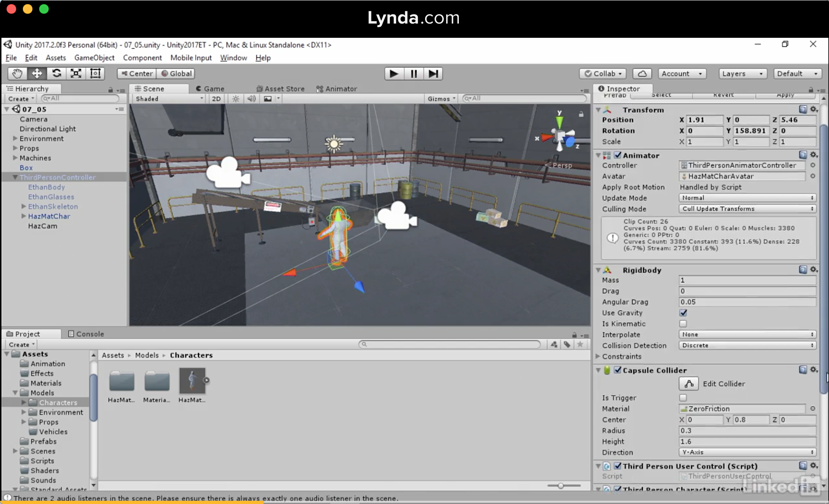This screenshot has width=829, height=504.
Task: Switch to the Animator tab
Action: [x=337, y=89]
